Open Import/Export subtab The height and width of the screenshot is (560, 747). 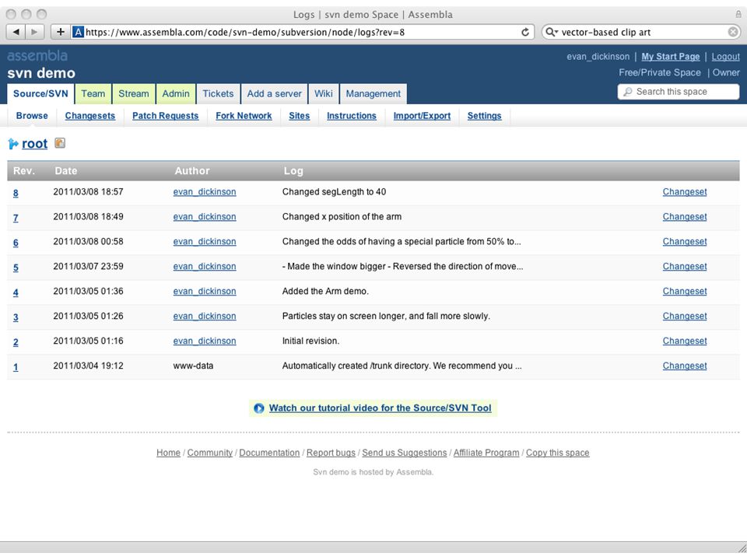pyautogui.click(x=422, y=116)
